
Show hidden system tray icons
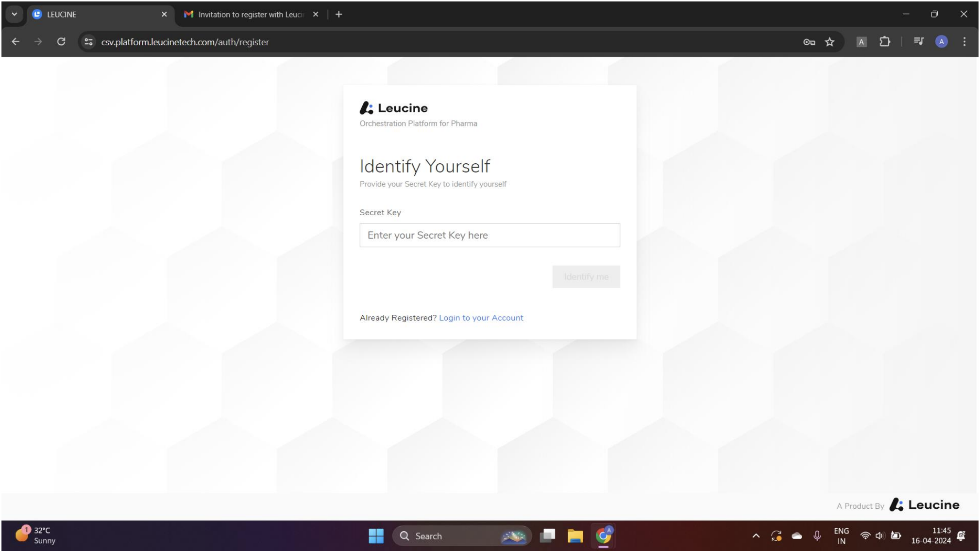point(756,536)
